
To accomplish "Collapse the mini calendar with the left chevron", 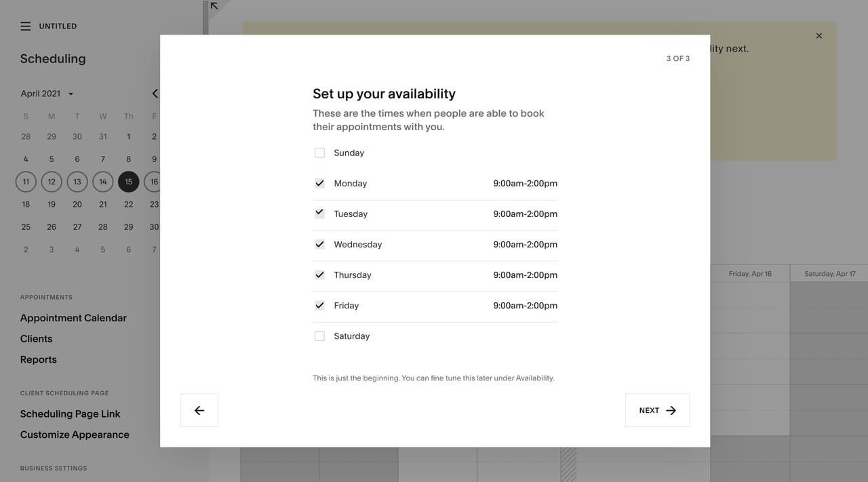I will [155, 94].
